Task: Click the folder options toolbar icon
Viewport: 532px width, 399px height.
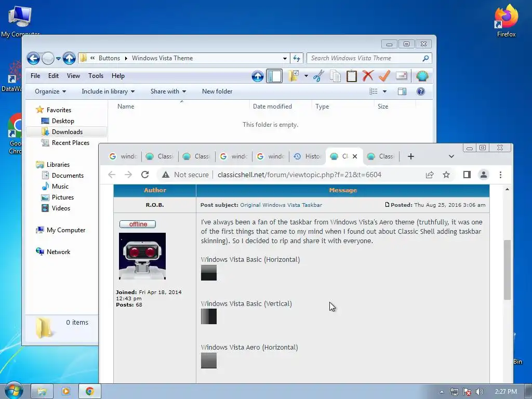Action: point(294,76)
